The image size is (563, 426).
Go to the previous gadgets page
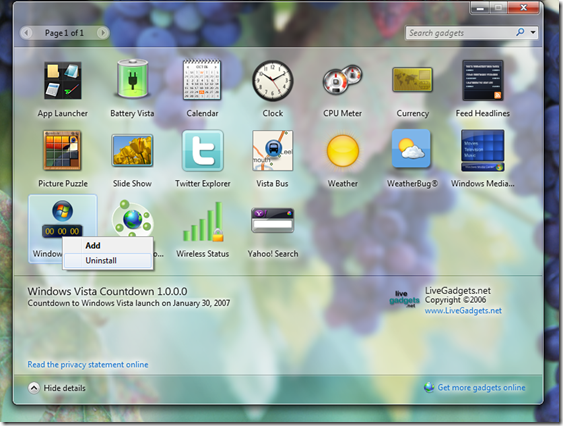pos(26,33)
